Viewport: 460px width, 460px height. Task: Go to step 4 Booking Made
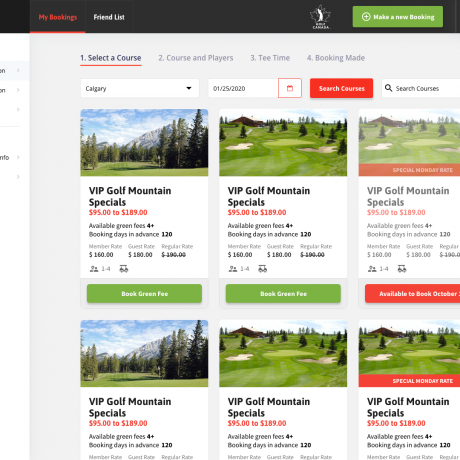pyautogui.click(x=336, y=58)
